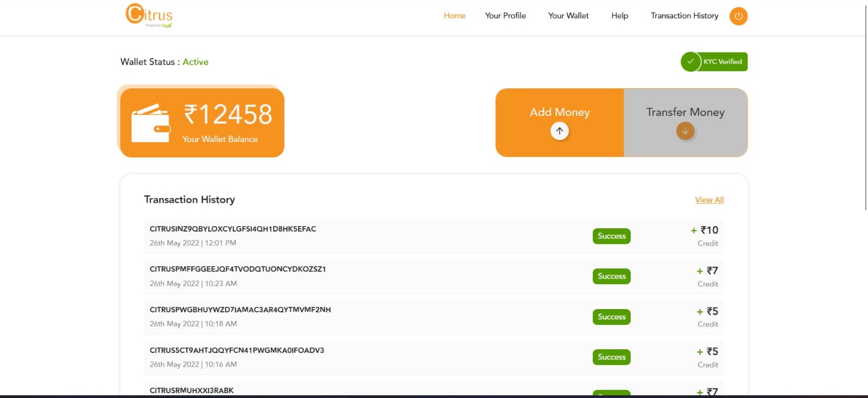Click the KYC Verified checkmark icon
868x398 pixels.
coord(690,62)
